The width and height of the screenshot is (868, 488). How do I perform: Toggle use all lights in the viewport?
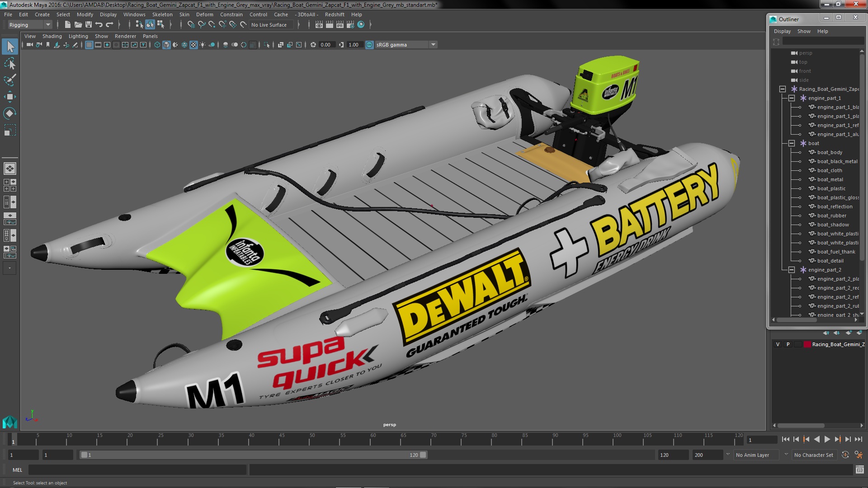[x=203, y=45]
